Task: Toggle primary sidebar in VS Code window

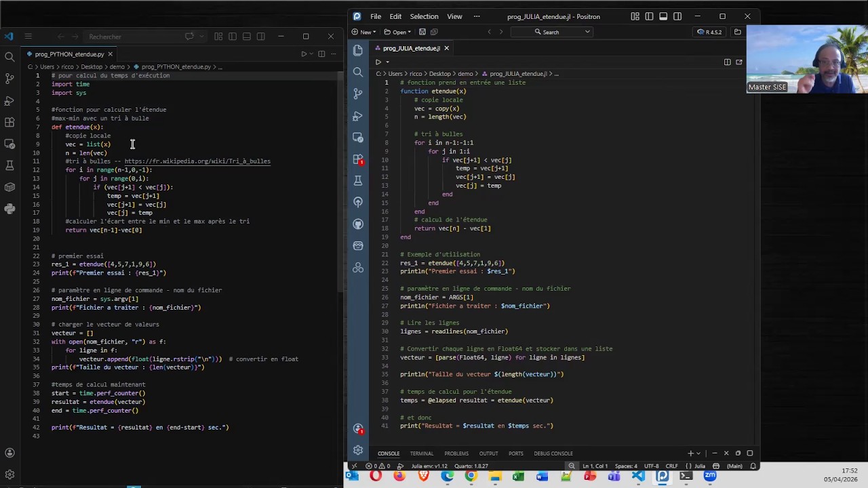Action: click(x=233, y=37)
